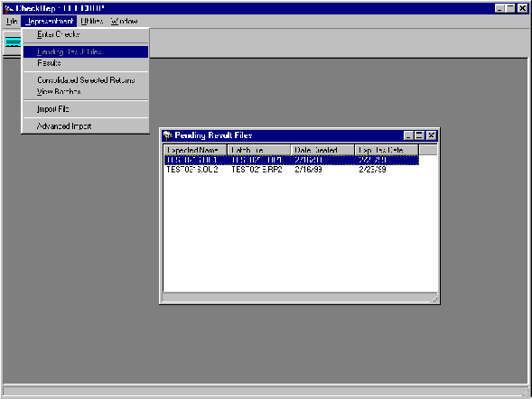Maximize the Pending Result Files window
Screen dimensions: 532x399
[x=420, y=135]
